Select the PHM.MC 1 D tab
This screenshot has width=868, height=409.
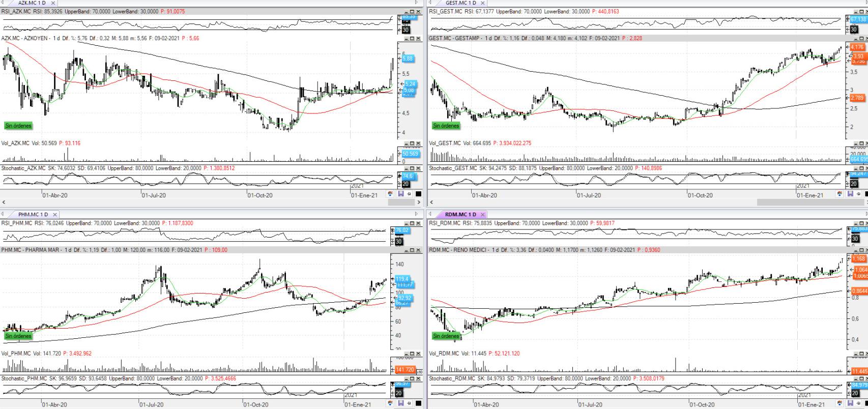click(x=33, y=215)
